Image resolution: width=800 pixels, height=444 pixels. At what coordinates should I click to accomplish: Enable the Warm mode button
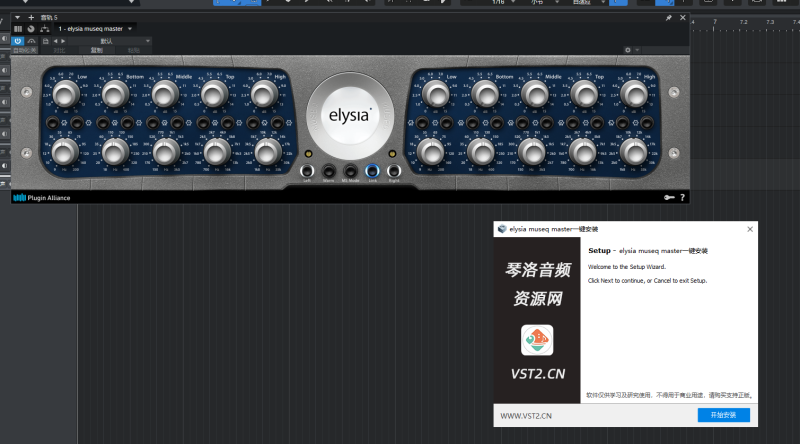(x=329, y=172)
